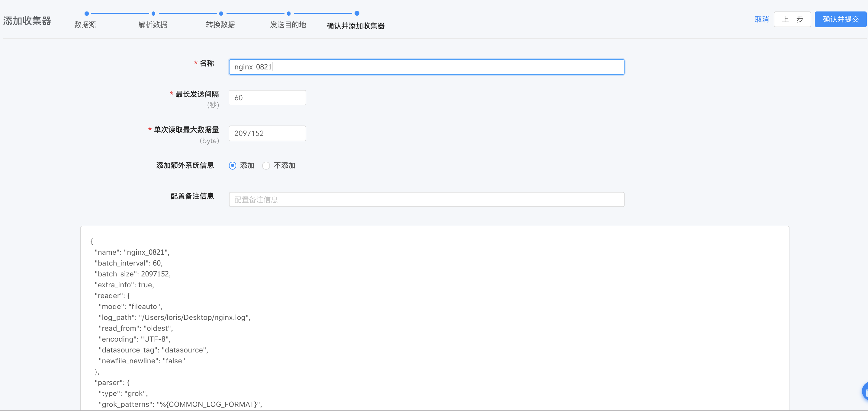The width and height of the screenshot is (868, 411).
Task: Select the 确认并添加收集器 step
Action: click(x=356, y=26)
